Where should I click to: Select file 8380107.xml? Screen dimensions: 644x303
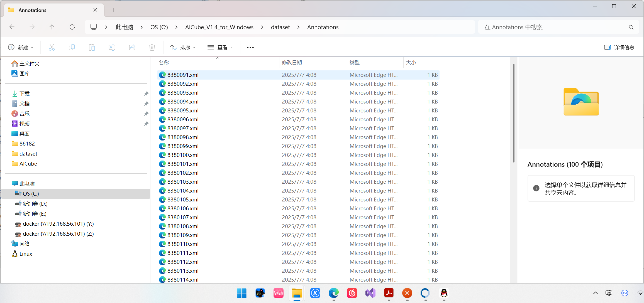click(x=298, y=217)
